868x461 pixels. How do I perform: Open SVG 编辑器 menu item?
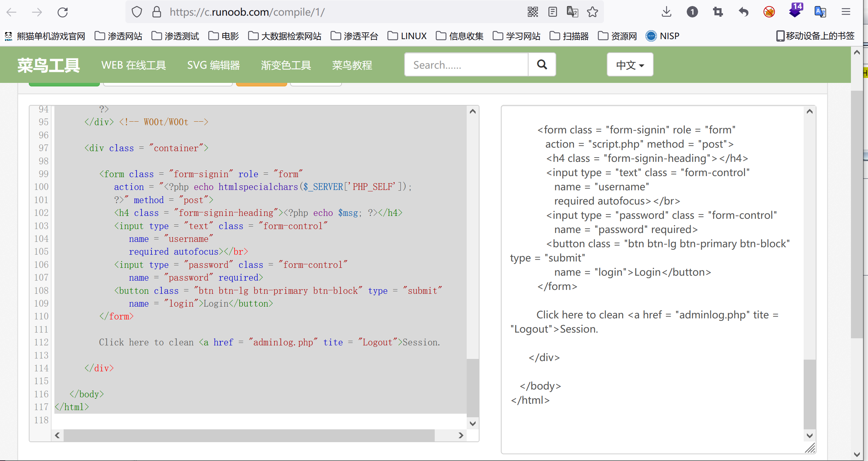(214, 65)
